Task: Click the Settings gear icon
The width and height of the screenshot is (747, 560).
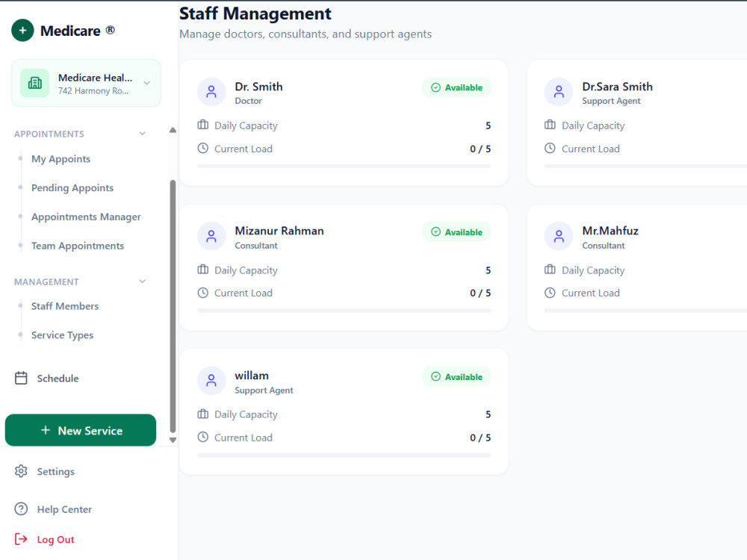Action: pos(21,471)
